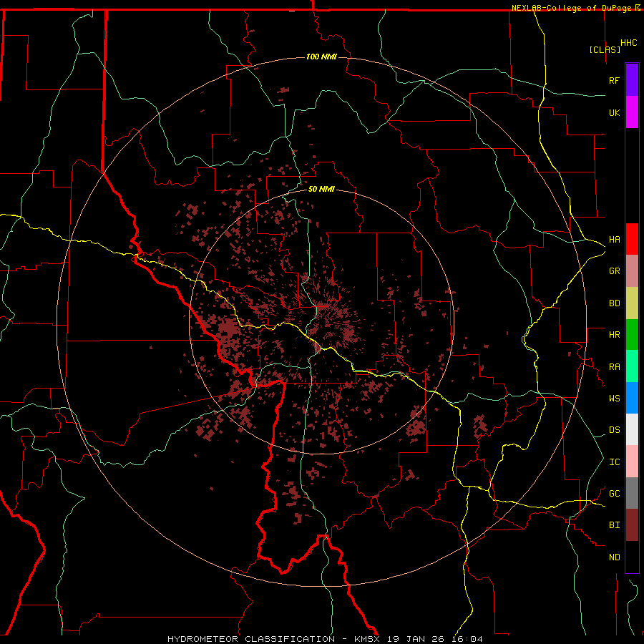This screenshot has height=644, width=644.
Task: Click the RA light green legend swatch
Action: point(632,366)
